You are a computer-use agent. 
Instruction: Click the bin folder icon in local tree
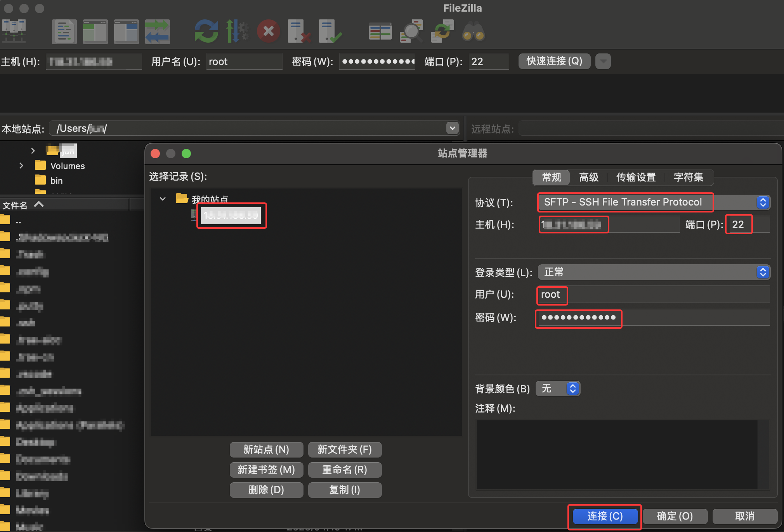pyautogui.click(x=40, y=180)
